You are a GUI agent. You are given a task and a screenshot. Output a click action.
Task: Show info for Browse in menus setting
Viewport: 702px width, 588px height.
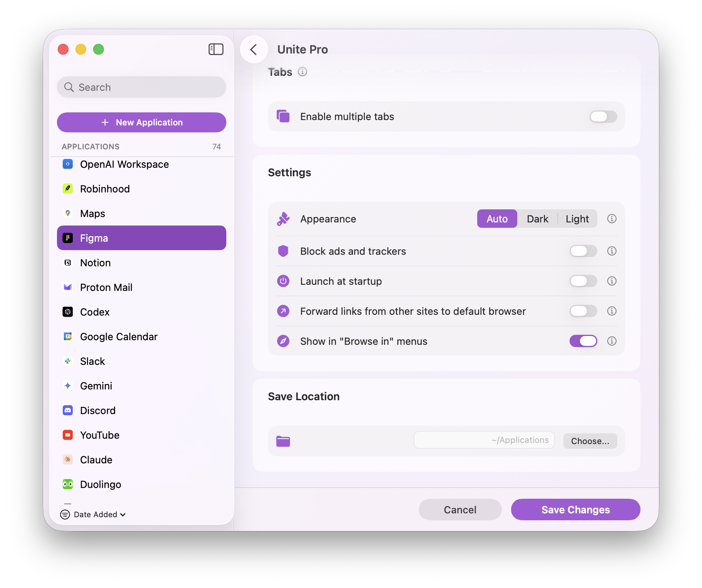[x=612, y=341]
